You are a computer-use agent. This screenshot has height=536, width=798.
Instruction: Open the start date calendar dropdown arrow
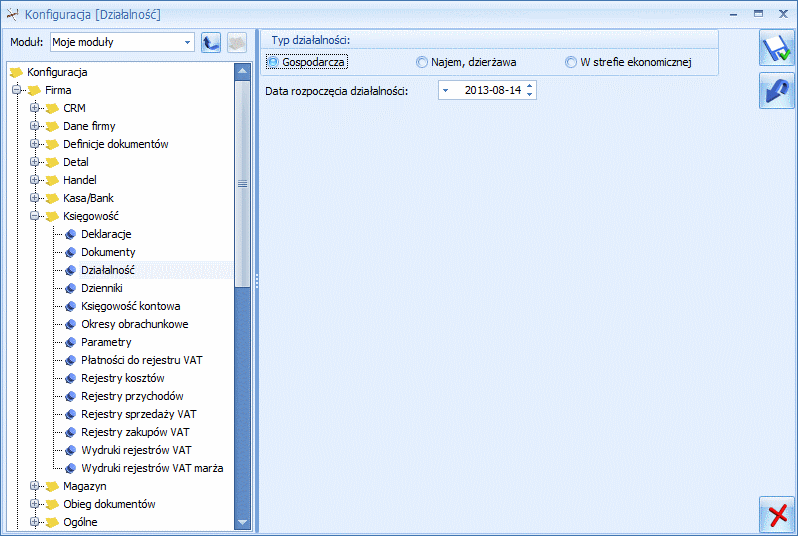point(446,91)
